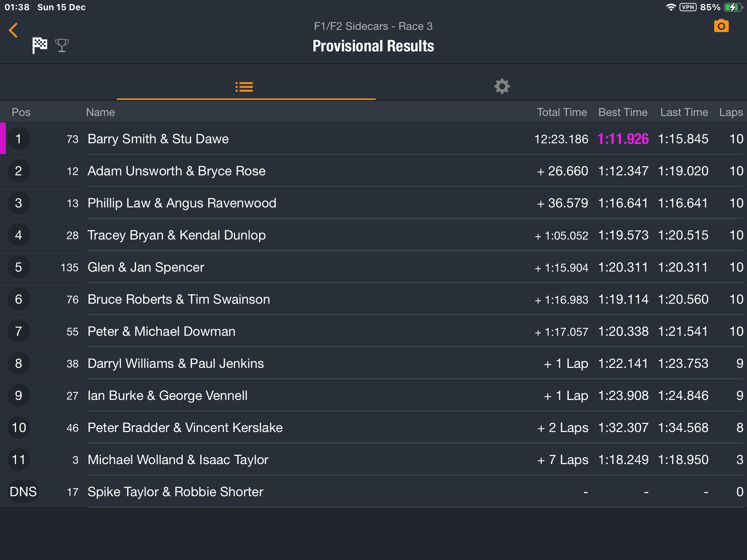
Task: Tap position badge 11
Action: coord(19,459)
